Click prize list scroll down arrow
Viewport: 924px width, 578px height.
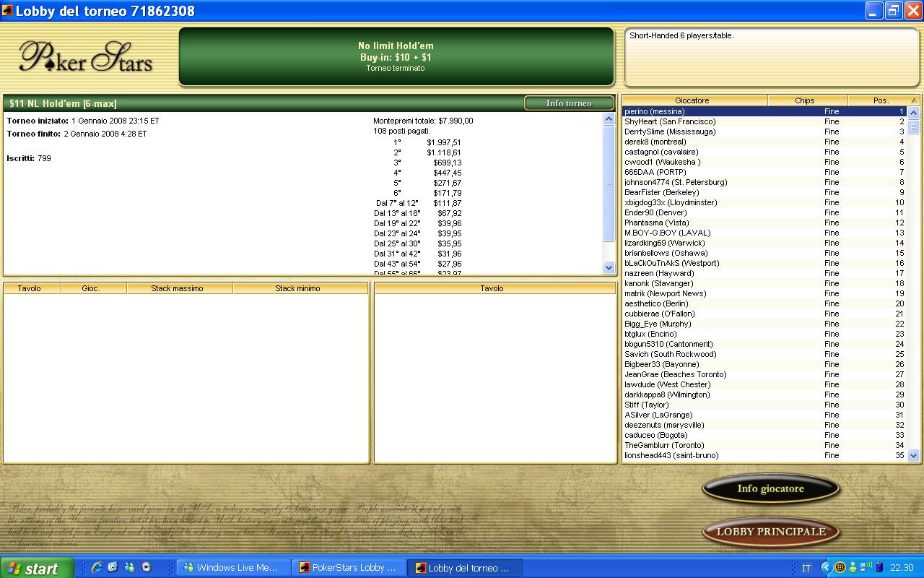point(609,267)
